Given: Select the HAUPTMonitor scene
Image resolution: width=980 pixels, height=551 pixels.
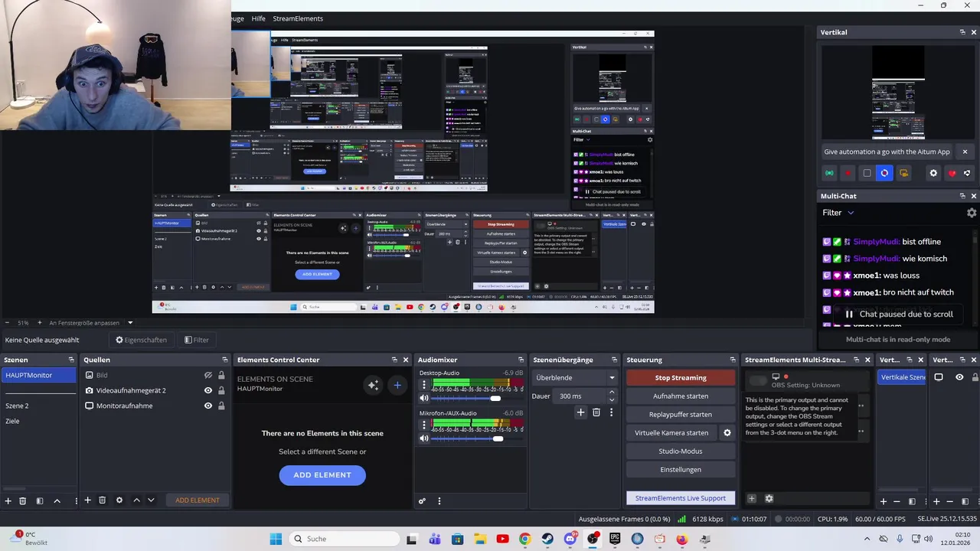Looking at the screenshot, I should pos(39,375).
